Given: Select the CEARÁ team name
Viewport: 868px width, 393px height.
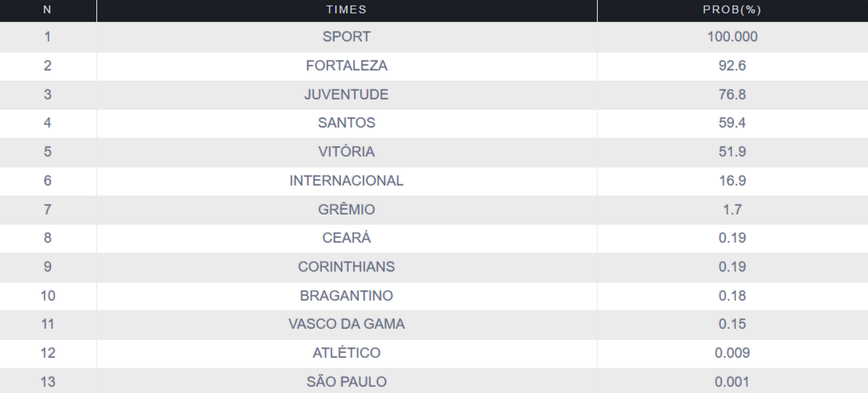Looking at the screenshot, I should pyautogui.click(x=346, y=238).
